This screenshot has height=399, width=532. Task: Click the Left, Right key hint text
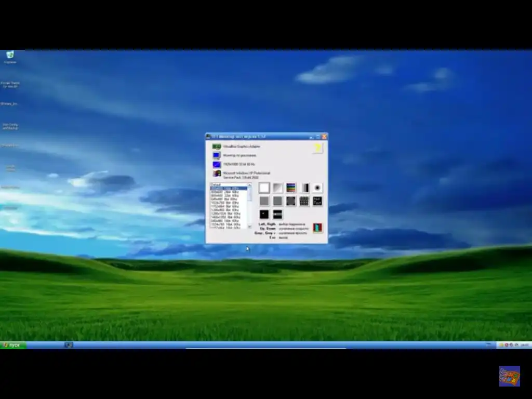coord(268,224)
